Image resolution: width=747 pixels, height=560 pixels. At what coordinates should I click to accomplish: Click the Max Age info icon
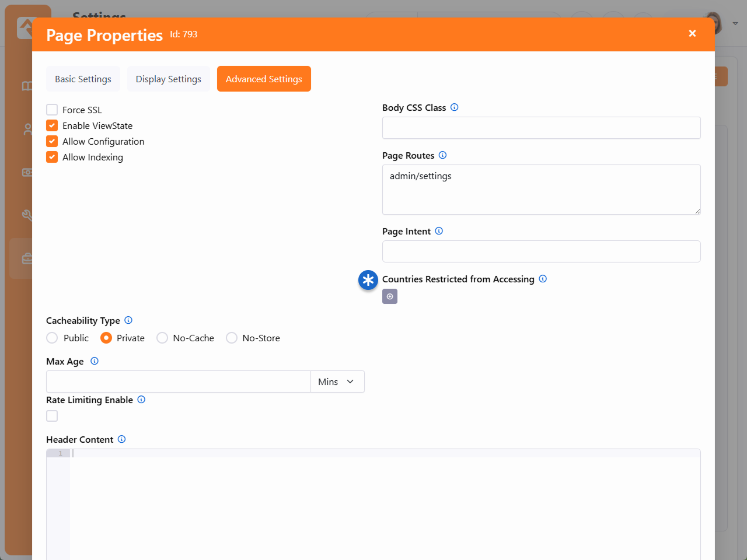(95, 361)
